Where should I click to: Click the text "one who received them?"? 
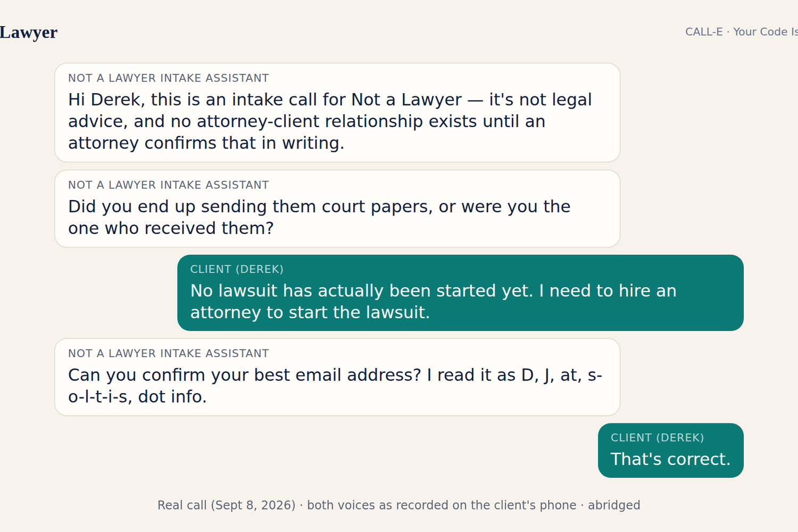coord(171,228)
